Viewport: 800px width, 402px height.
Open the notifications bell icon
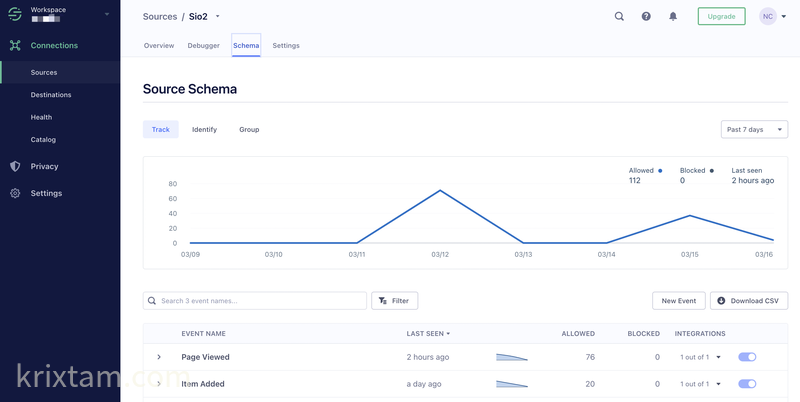673,17
